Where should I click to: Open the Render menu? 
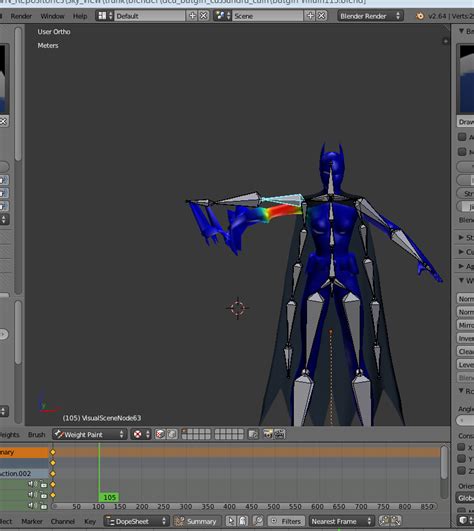pos(21,16)
